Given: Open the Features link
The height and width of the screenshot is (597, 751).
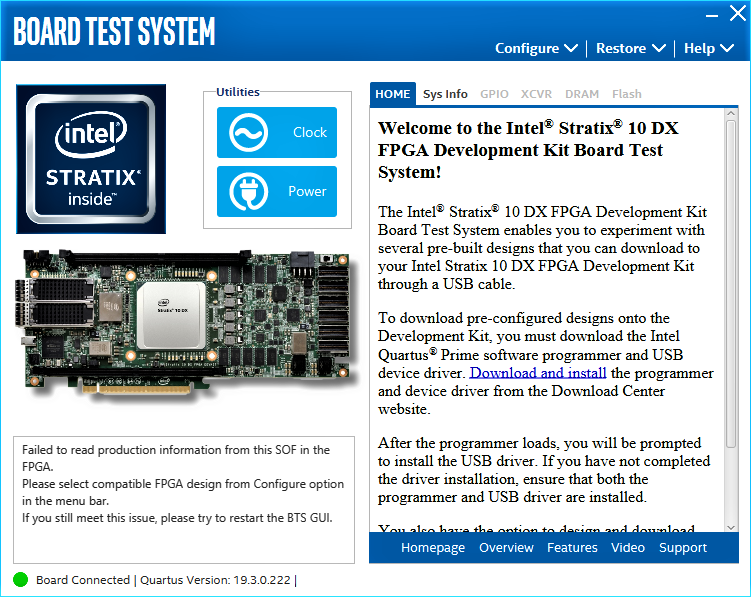Looking at the screenshot, I should [x=572, y=548].
